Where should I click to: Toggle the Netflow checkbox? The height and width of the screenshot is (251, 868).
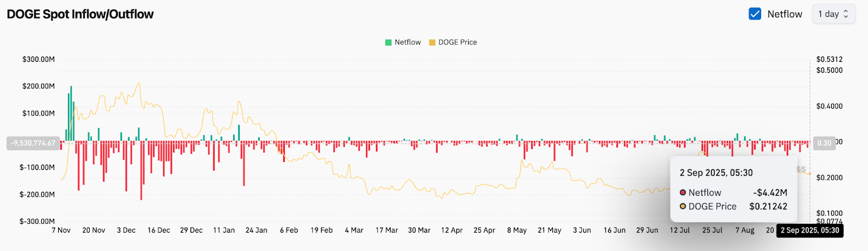755,14
